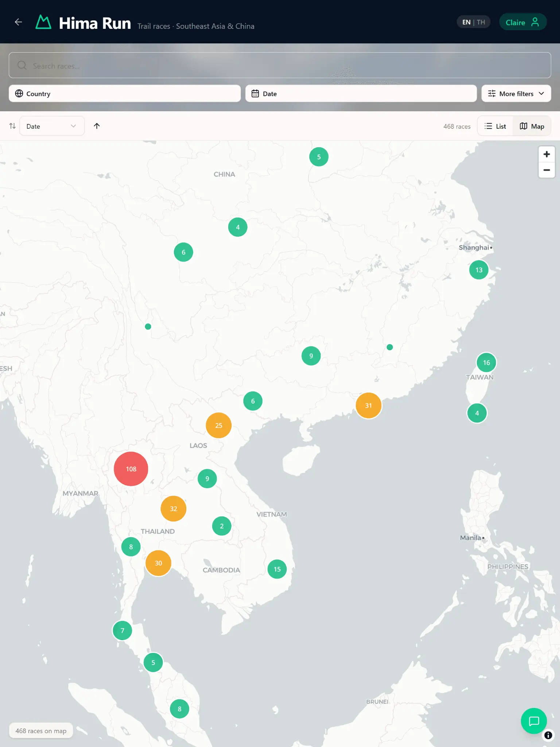Open the orange 31-race cluster

point(369,406)
